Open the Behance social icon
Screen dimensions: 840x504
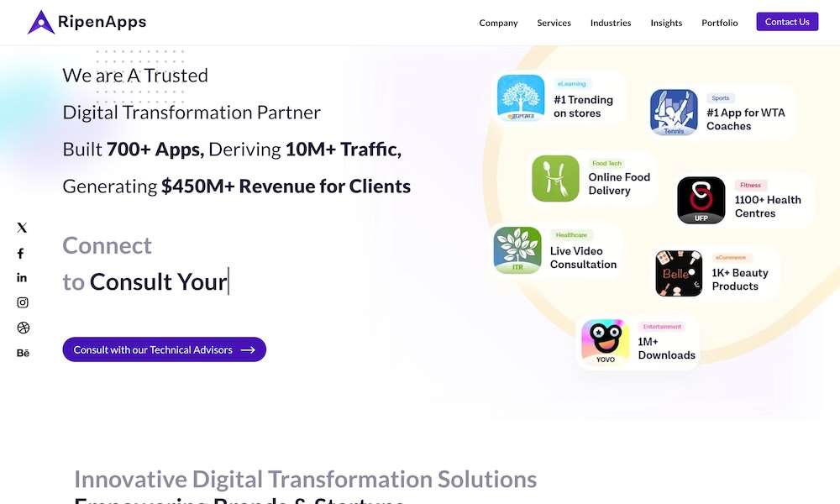tap(23, 353)
